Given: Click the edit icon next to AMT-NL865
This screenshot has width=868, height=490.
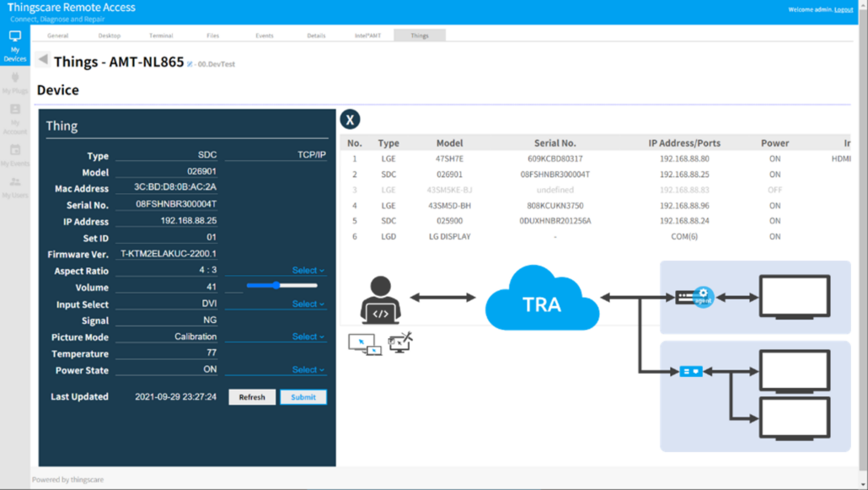Looking at the screenshot, I should (x=190, y=64).
